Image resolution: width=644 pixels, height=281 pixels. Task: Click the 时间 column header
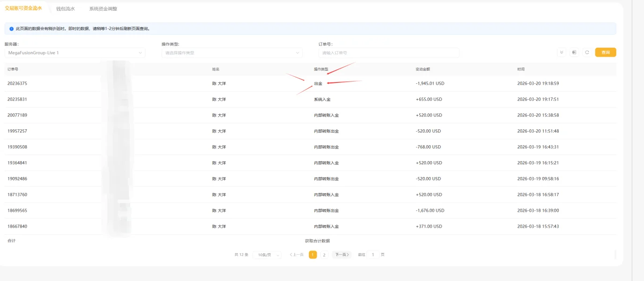pos(521,69)
